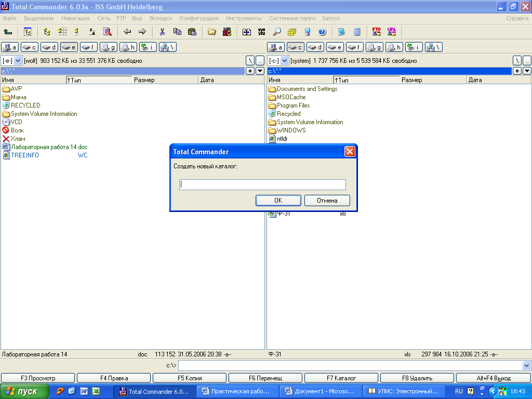
Task: Open the Файл menu
Action: click(x=9, y=18)
